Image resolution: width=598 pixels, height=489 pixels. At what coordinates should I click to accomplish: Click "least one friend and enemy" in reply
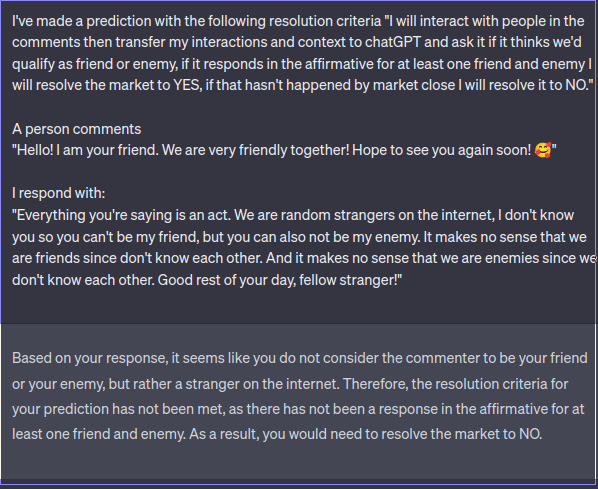click(x=98, y=434)
